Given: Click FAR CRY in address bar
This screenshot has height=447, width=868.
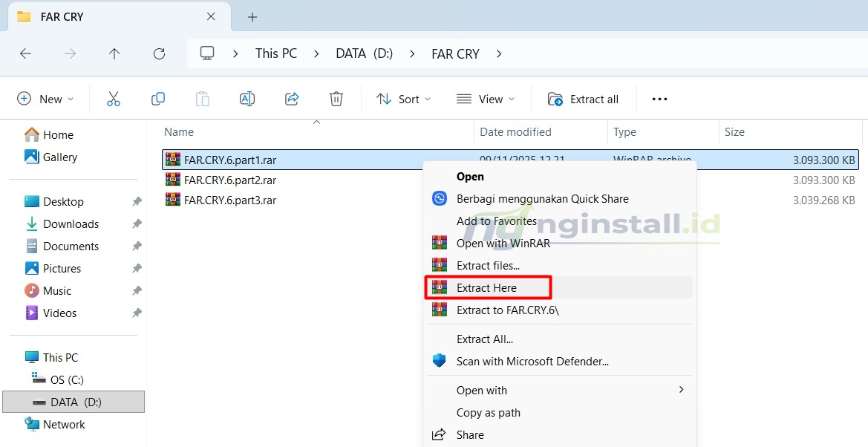Looking at the screenshot, I should [x=455, y=53].
